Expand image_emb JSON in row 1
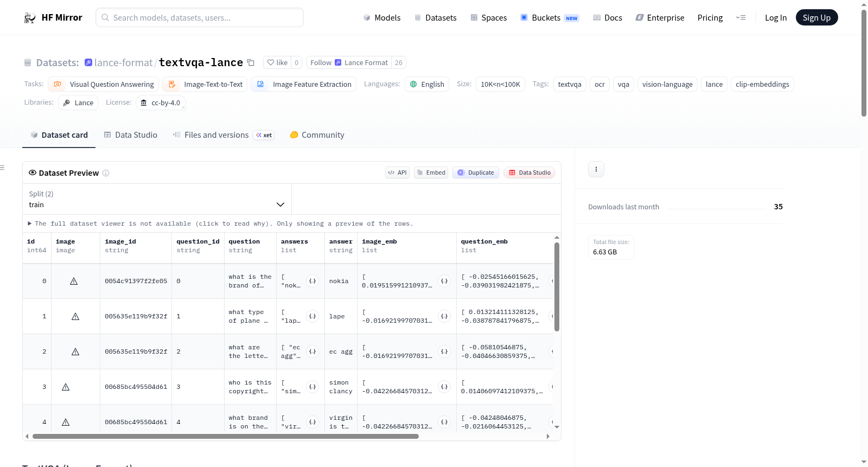The width and height of the screenshot is (868, 467). 444,316
